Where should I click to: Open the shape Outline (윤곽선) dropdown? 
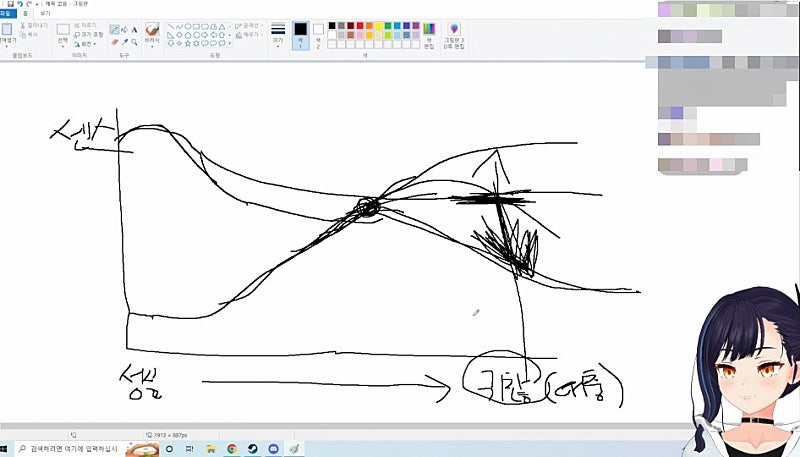point(249,26)
